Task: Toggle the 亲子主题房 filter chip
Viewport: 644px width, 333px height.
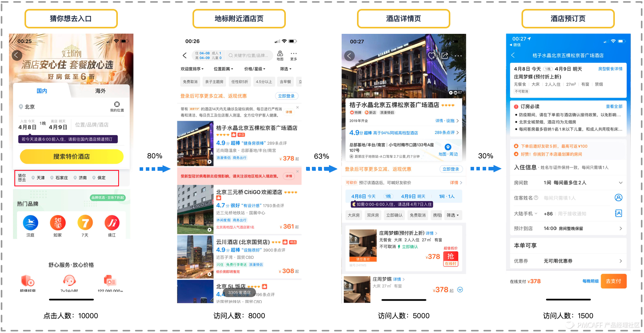Action: coord(214,82)
